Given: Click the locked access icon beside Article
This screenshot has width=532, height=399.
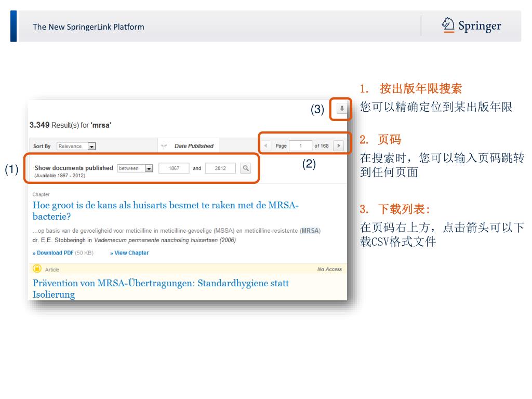Looking at the screenshot, I should pyautogui.click(x=37, y=269).
